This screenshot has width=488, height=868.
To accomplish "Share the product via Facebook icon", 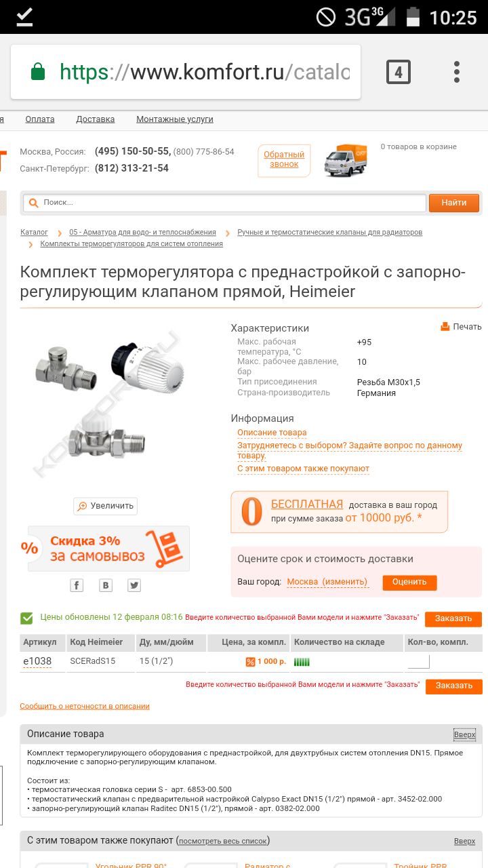I will point(77,585).
